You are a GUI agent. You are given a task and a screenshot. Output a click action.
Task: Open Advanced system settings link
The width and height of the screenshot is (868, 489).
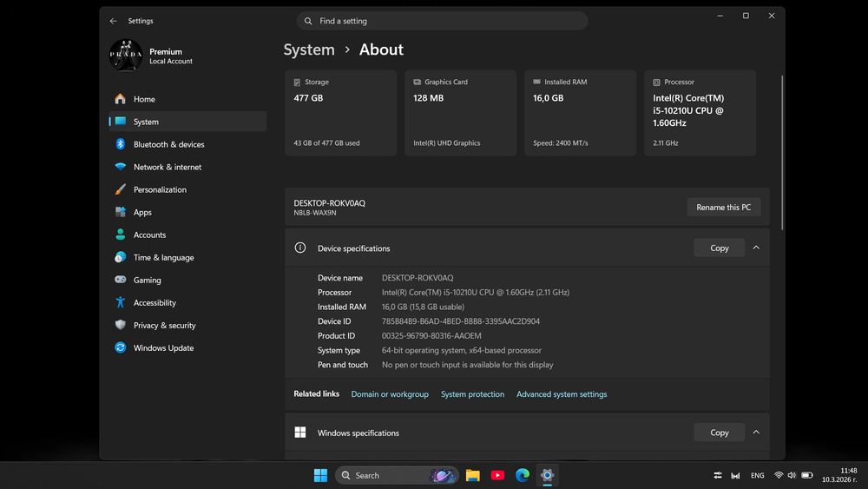562,394
